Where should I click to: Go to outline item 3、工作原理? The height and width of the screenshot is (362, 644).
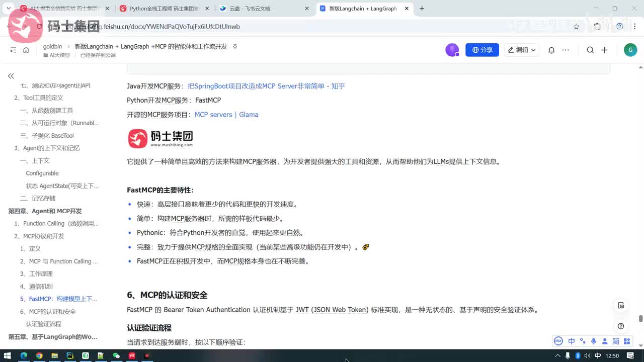coord(36,274)
